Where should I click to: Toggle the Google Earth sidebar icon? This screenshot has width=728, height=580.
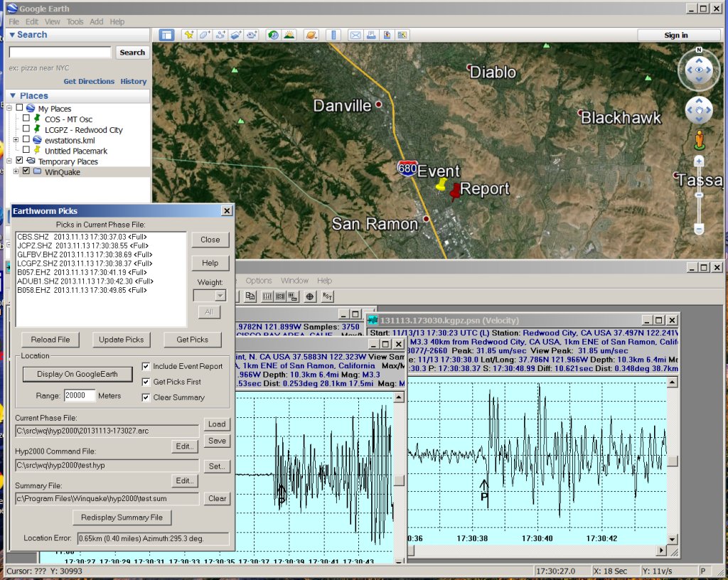tap(166, 36)
